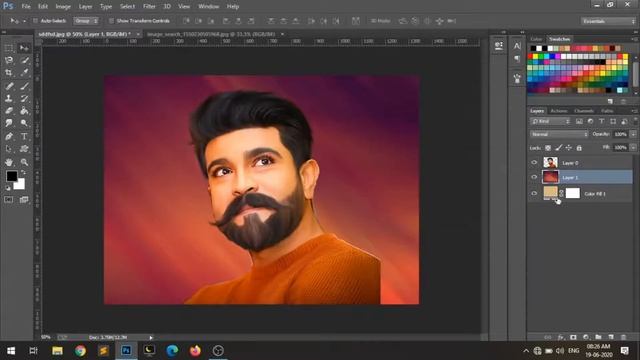640x360 pixels.
Task: Open Chrome from the taskbar
Action: (x=80, y=351)
